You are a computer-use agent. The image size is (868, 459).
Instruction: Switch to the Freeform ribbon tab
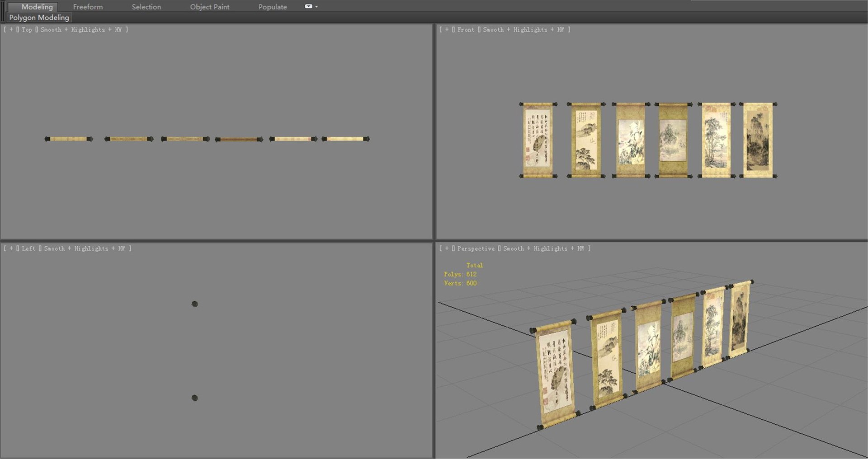tap(88, 7)
